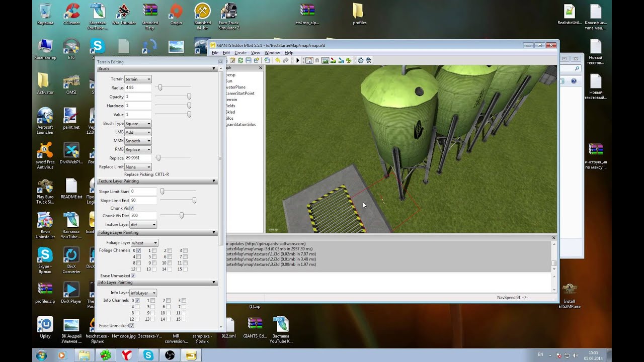Open the MMB dropdown set to Smooth

[x=138, y=141]
